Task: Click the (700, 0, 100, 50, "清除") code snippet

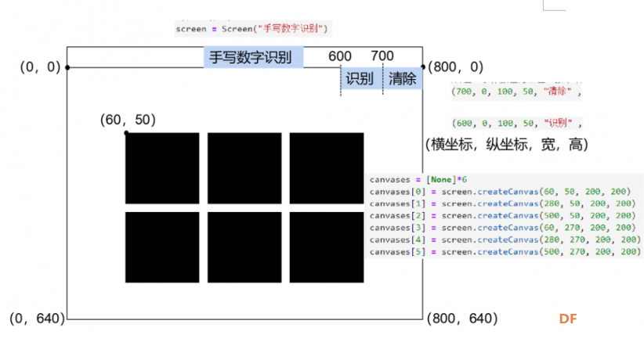Action: tap(516, 92)
